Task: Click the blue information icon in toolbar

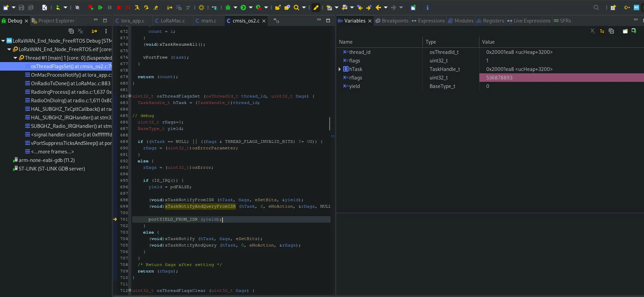Action: (x=427, y=7)
